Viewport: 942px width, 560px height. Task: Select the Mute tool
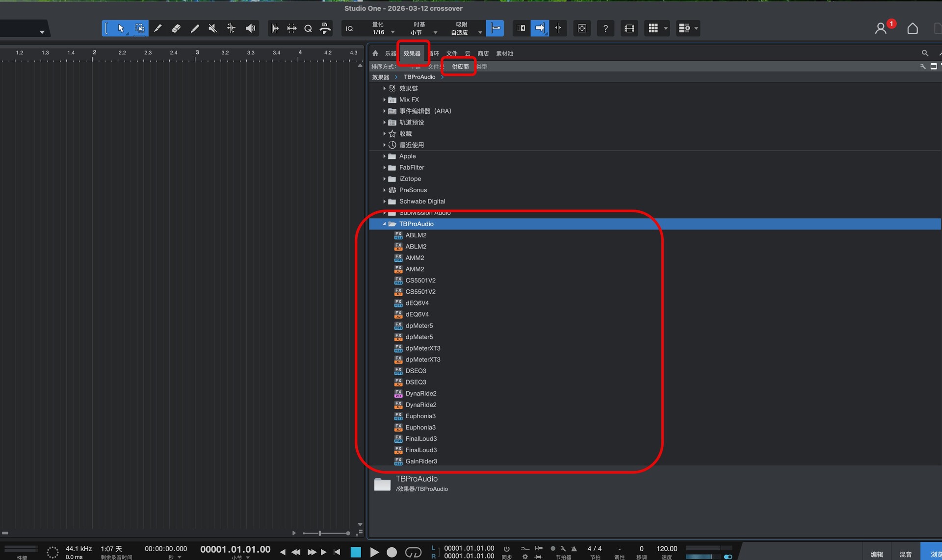point(213,28)
